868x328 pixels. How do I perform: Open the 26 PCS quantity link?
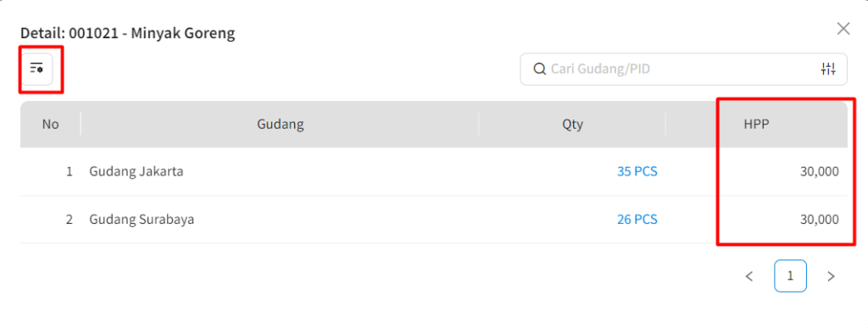637,220
